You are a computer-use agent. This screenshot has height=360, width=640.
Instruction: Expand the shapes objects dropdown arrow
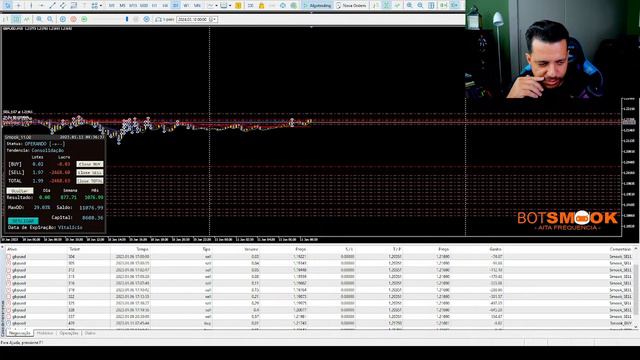[101, 5]
